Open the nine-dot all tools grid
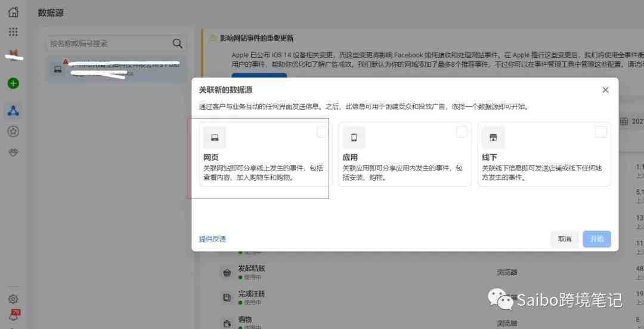Screen dimensions: 644x329 [x=13, y=32]
